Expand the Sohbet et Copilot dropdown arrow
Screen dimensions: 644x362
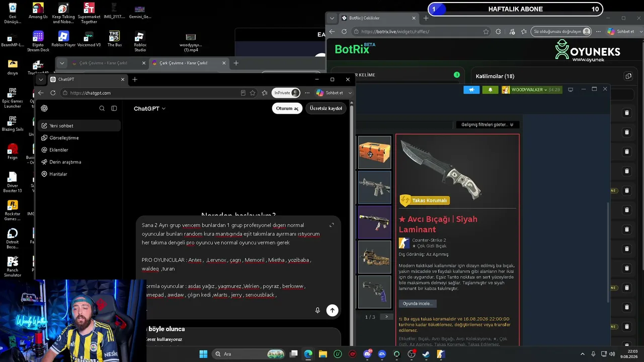(350, 93)
